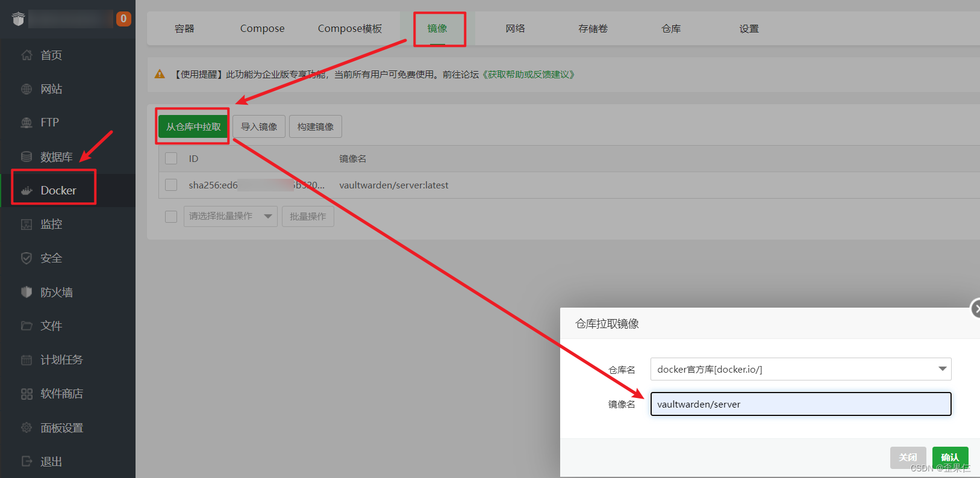The height and width of the screenshot is (478, 980).
Task: Click the warning triangle icon in the notice
Action: [160, 74]
